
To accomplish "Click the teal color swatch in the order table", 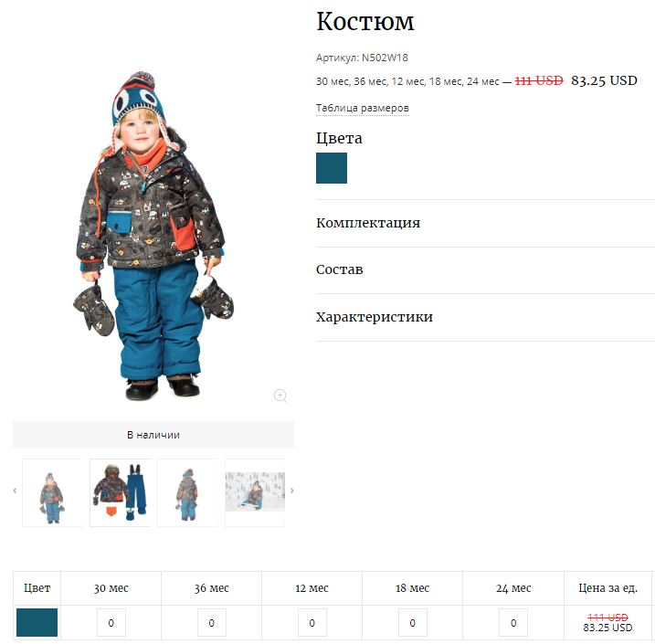I will click(37, 622).
